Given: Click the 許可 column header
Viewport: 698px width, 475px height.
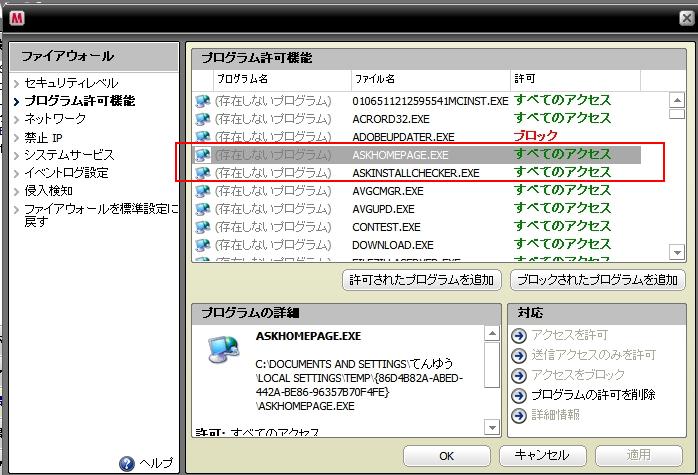Looking at the screenshot, I should tap(575, 79).
